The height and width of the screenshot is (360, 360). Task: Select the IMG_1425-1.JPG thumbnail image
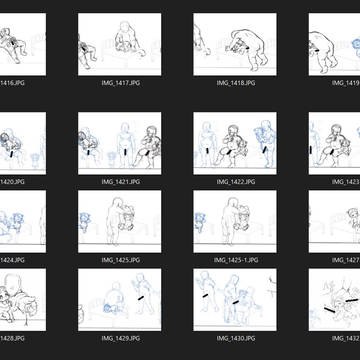(x=235, y=221)
